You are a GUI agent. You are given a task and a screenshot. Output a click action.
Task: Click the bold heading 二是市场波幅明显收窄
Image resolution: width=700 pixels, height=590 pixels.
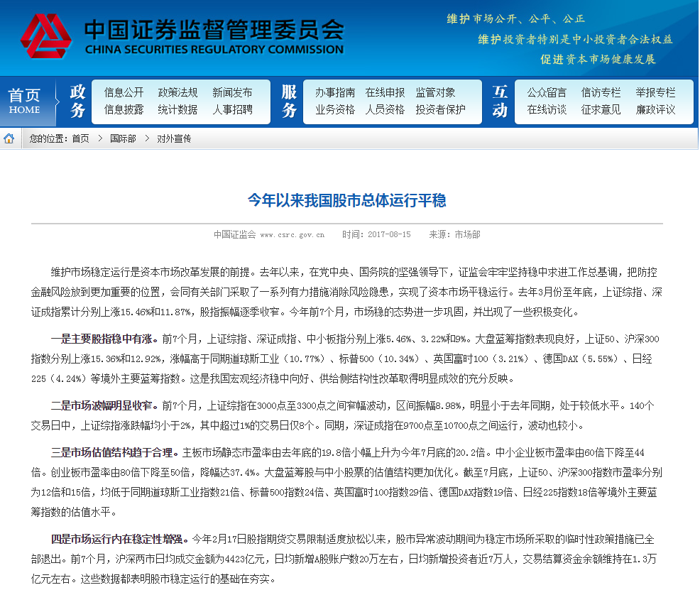click(x=104, y=405)
